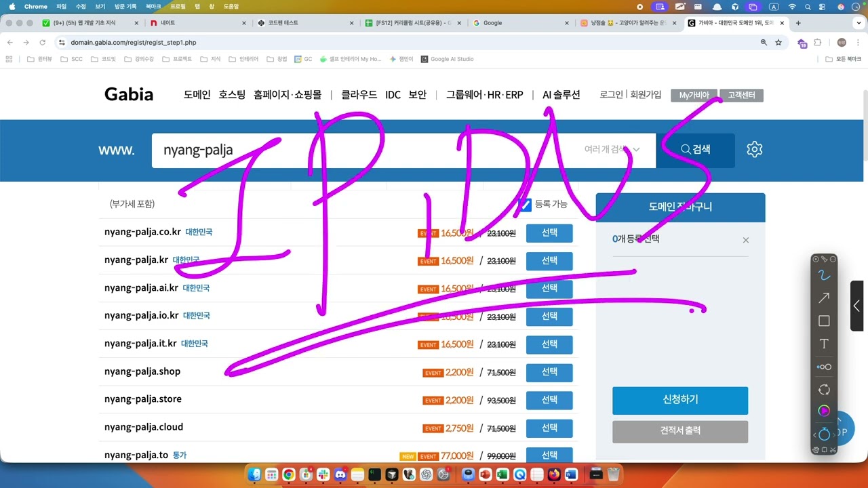Click the My가비아 button

pos(694,96)
